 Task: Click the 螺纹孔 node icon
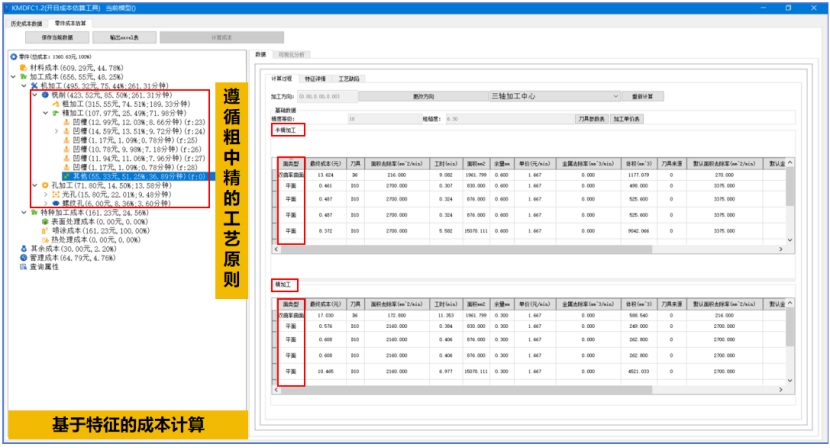(56, 203)
